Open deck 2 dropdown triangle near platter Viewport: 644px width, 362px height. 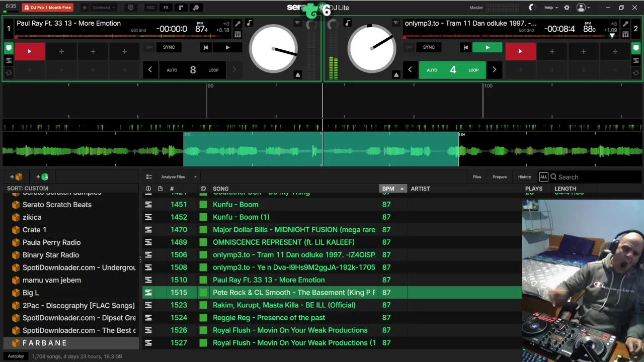coord(396,23)
